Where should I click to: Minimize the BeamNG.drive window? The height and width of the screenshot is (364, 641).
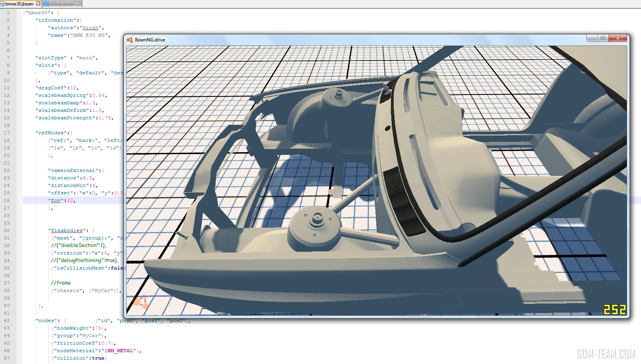[592, 38]
